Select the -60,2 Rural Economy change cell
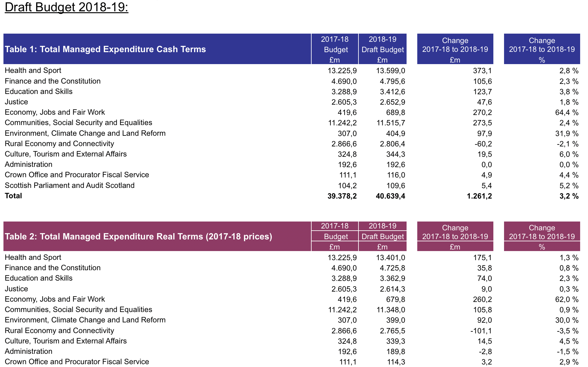The width and height of the screenshot is (588, 367). click(483, 144)
